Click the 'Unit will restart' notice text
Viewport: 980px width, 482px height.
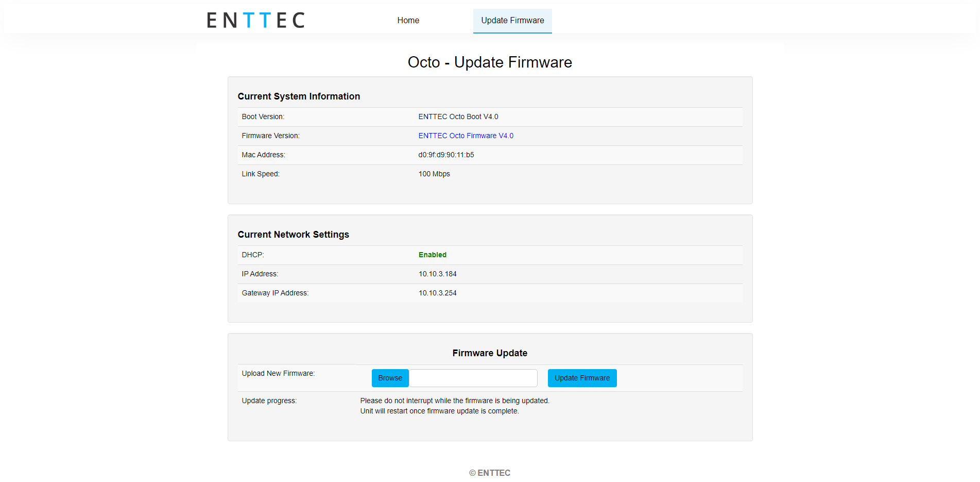(440, 411)
